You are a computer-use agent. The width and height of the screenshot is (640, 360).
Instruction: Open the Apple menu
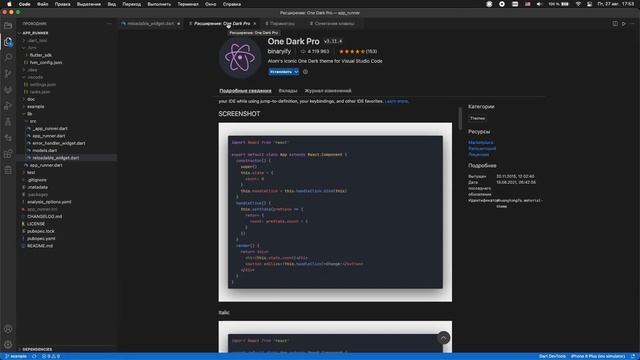(x=9, y=4)
